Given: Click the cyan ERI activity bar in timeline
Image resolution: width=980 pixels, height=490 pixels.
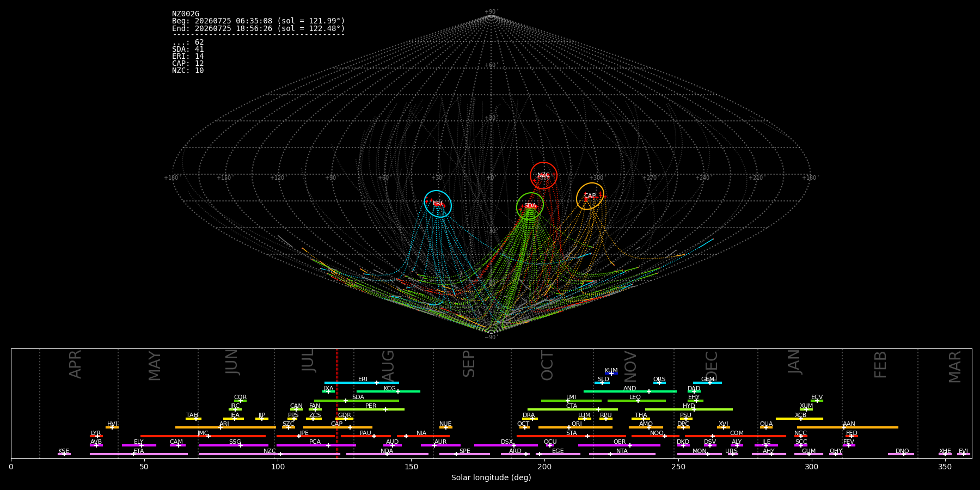Looking at the screenshot, I should click(362, 383).
